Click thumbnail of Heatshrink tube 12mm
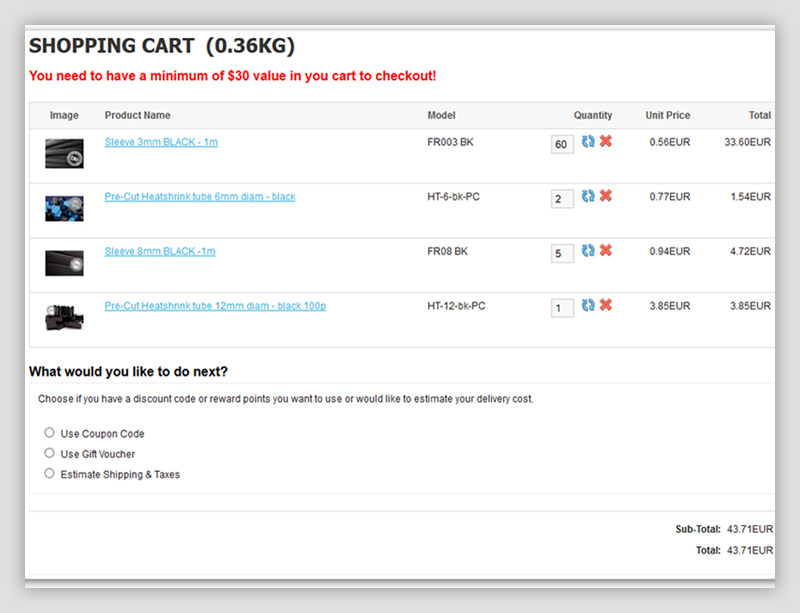Viewport: 800px width, 613px height. pos(64,317)
